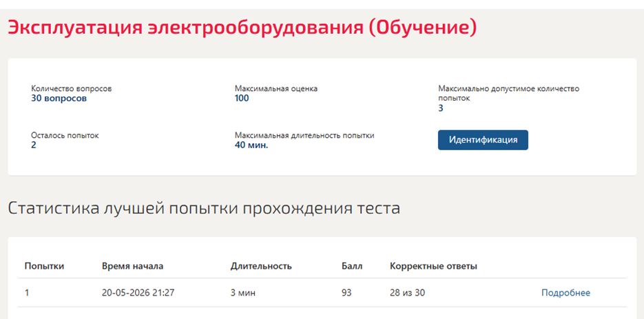Click the Максимально допустимое количество попыток label
This screenshot has width=644, height=319.
point(508,93)
